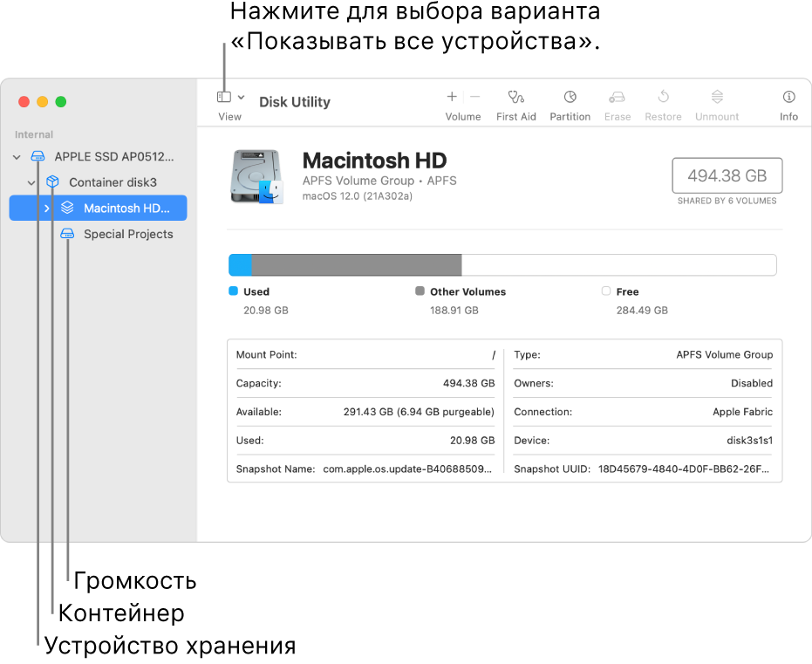The image size is (812, 664).
Task: Click the remove Volume minus icon
Action: [474, 96]
